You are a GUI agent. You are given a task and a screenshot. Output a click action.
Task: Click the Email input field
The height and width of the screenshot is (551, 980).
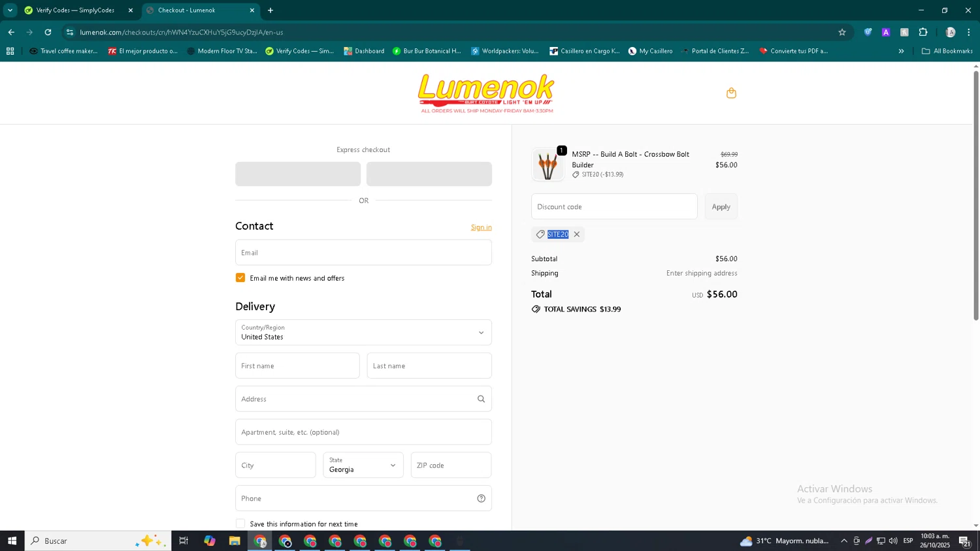(x=363, y=253)
